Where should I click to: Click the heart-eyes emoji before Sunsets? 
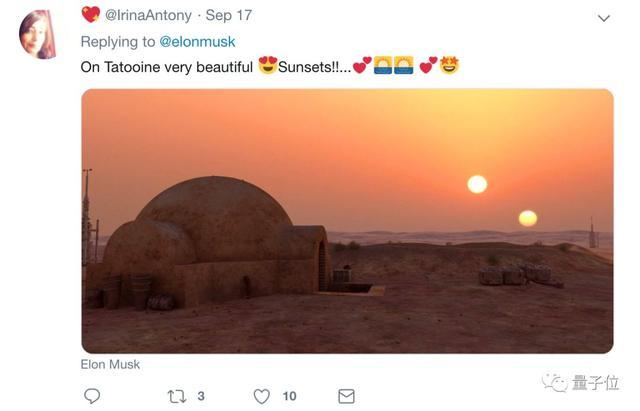(267, 65)
